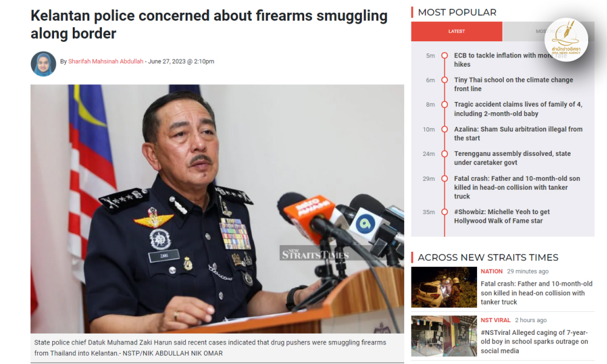The image size is (607, 364).
Task: Open author link Sharifah Mahsinah Abdullah
Action: (x=106, y=61)
